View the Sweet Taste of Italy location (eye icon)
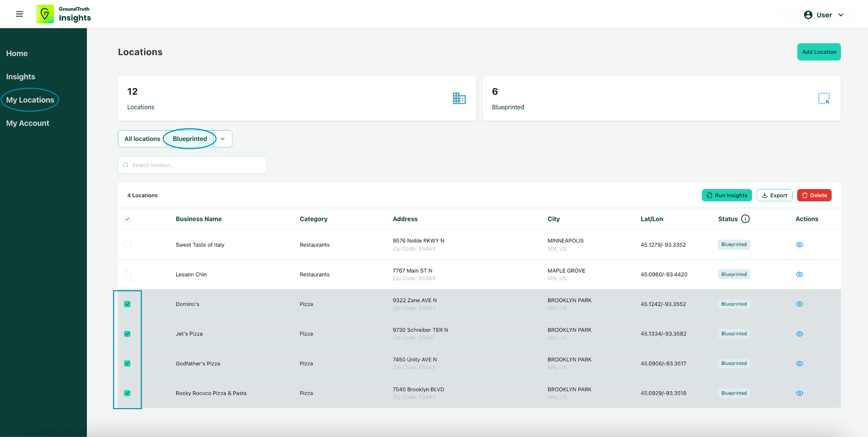The height and width of the screenshot is (437, 868). pos(799,245)
